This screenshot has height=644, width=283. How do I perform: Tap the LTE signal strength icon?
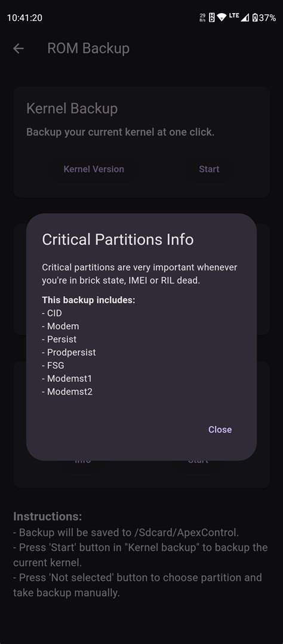(x=239, y=18)
